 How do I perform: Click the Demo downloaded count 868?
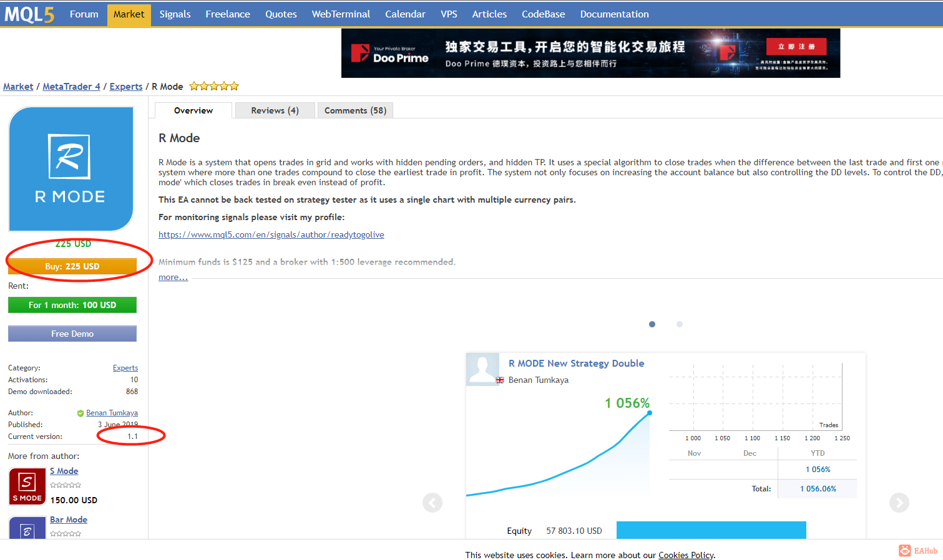132,392
